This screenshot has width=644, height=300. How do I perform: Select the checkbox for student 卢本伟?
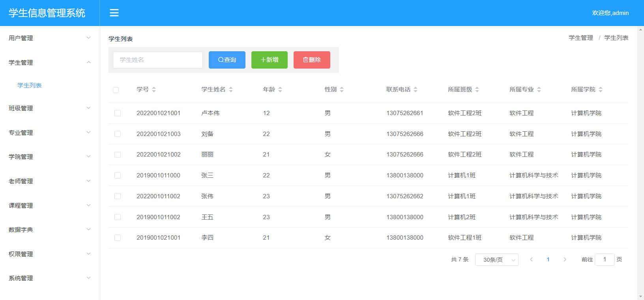point(118,113)
